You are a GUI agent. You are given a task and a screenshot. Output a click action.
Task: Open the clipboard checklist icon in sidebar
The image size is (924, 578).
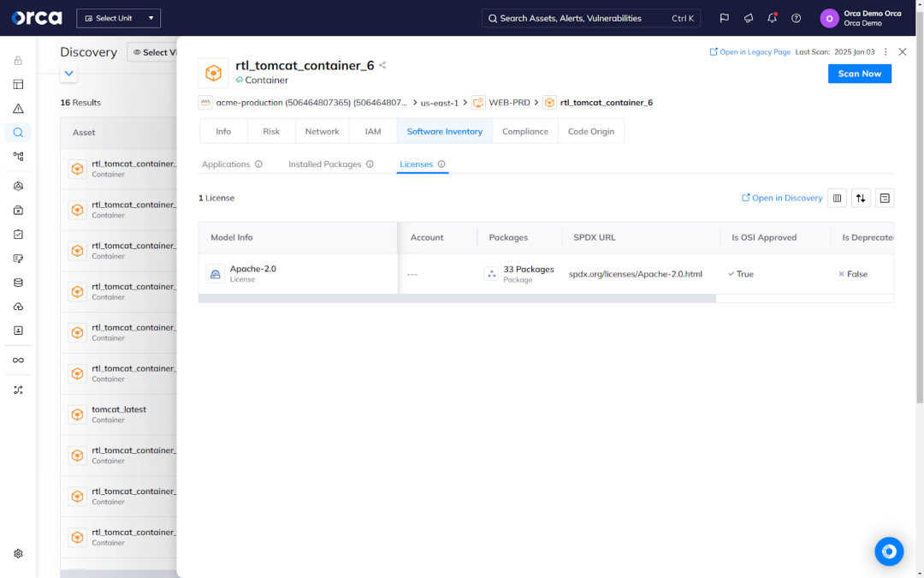18,234
